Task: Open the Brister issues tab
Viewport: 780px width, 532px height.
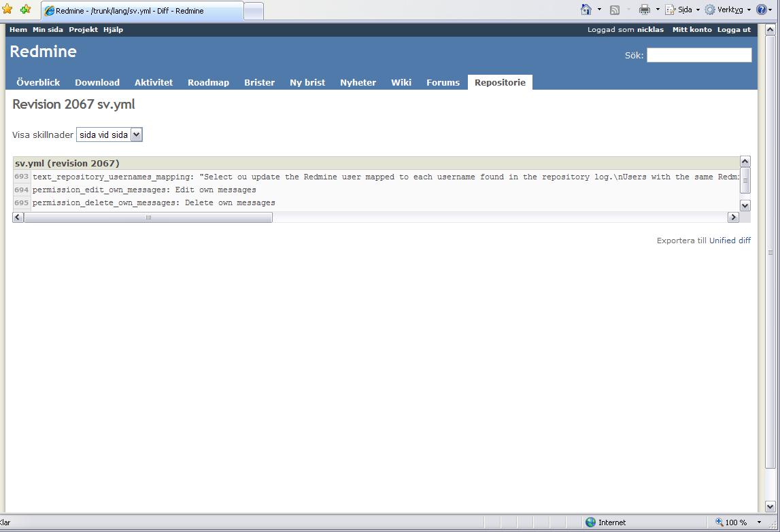Action: point(259,82)
